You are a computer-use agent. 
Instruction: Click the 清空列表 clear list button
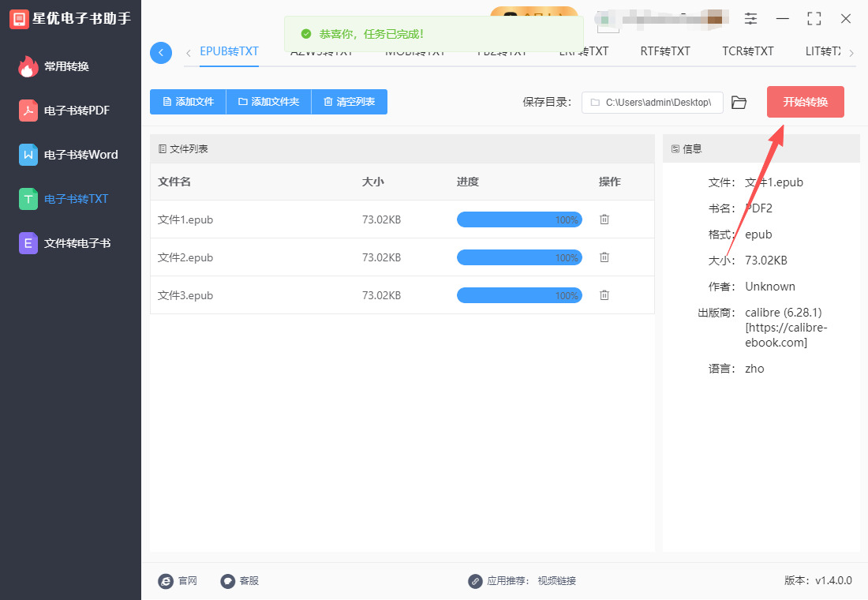[x=349, y=102]
